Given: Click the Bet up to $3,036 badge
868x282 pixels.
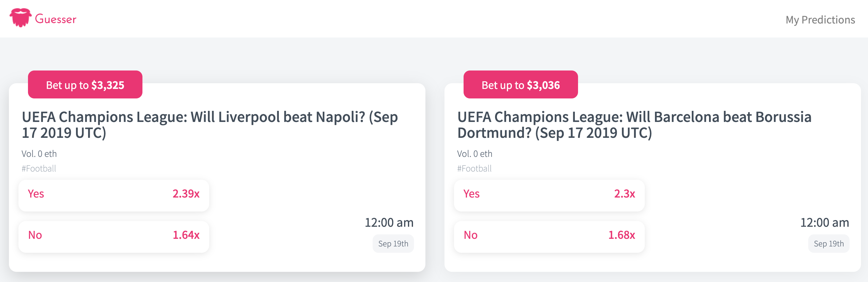Looking at the screenshot, I should click(520, 84).
